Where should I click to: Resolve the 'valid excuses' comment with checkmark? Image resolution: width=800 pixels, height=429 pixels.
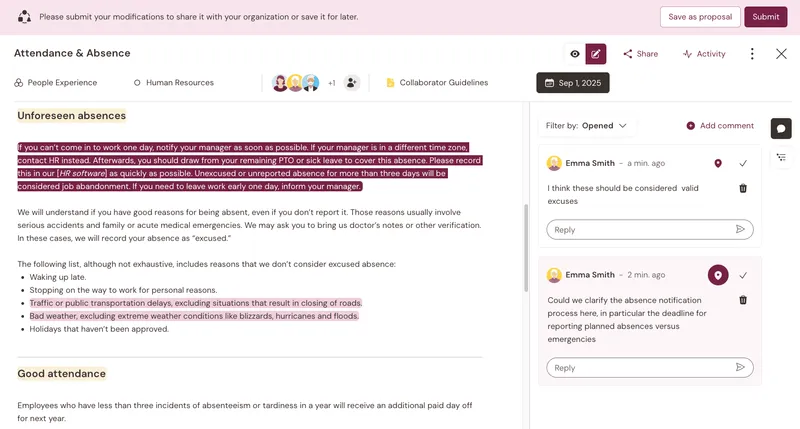click(x=743, y=163)
